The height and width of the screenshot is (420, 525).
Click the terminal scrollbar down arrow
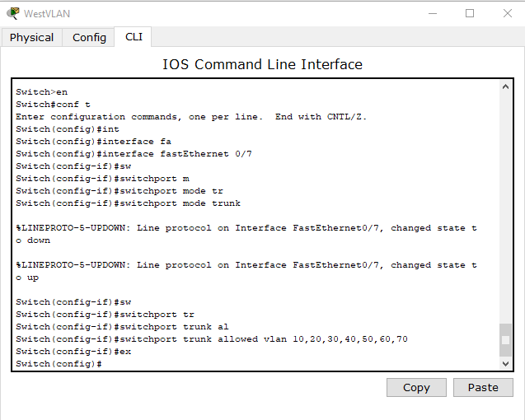click(x=505, y=363)
